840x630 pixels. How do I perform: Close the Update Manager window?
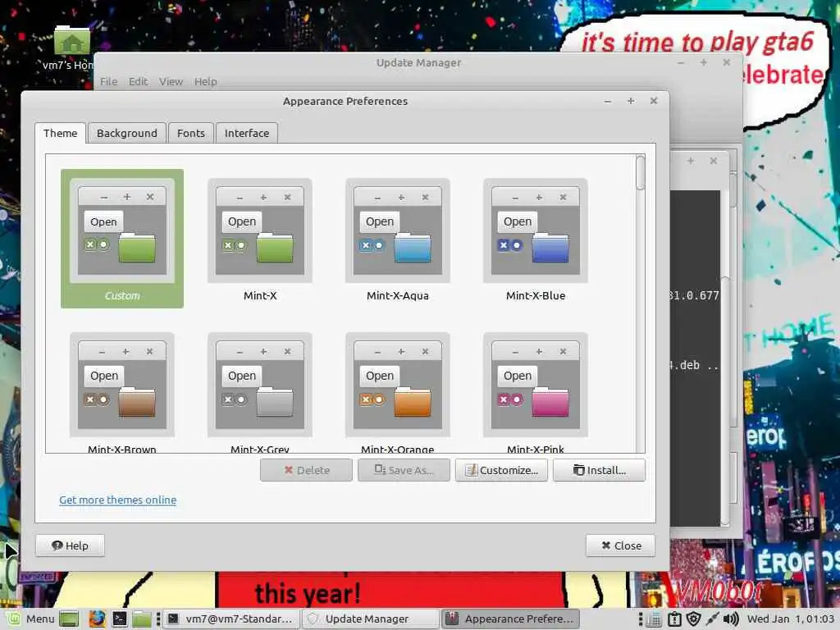pyautogui.click(x=727, y=62)
